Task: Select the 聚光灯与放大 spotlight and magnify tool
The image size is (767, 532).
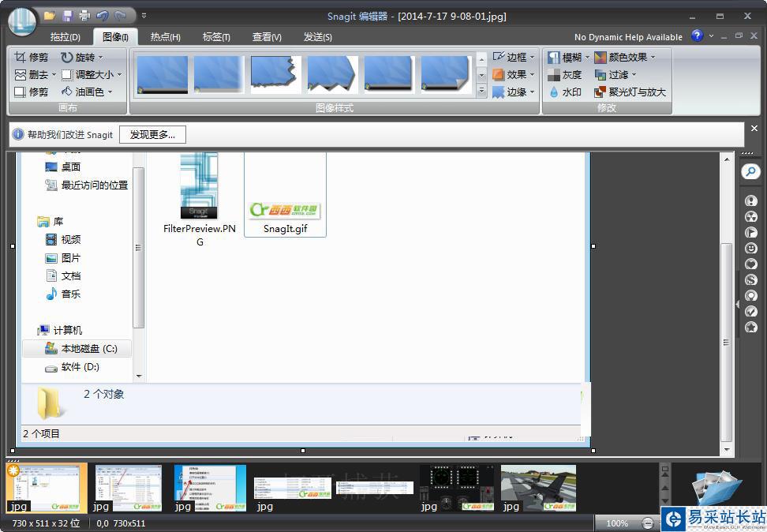Action: coord(630,92)
